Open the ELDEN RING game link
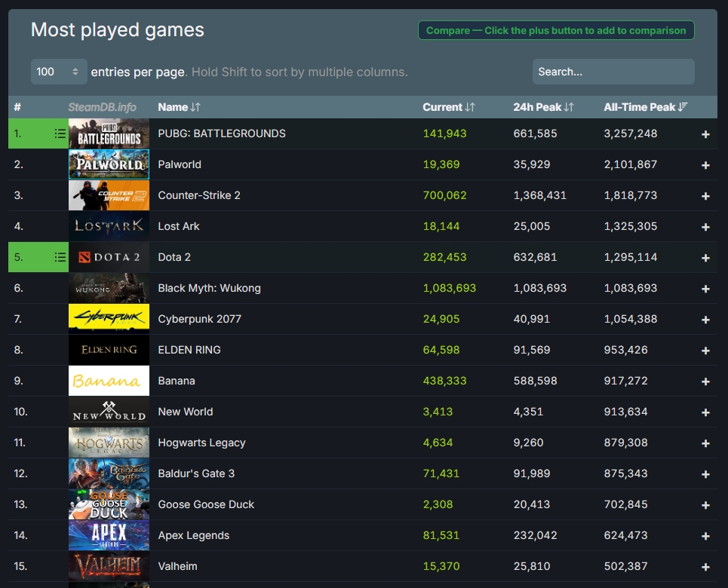The image size is (728, 588). [189, 350]
